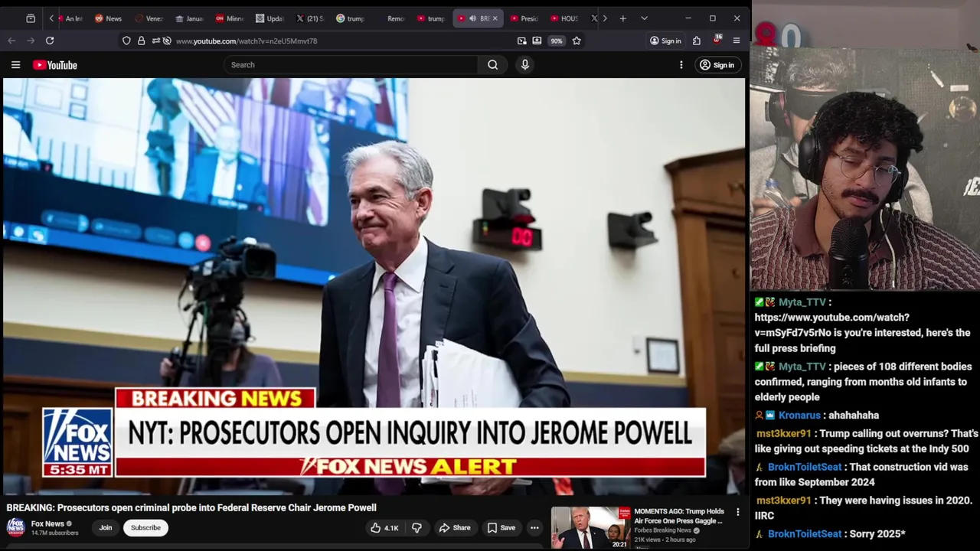
Task: Switch to the 'Janua' tab
Action: pos(189,18)
